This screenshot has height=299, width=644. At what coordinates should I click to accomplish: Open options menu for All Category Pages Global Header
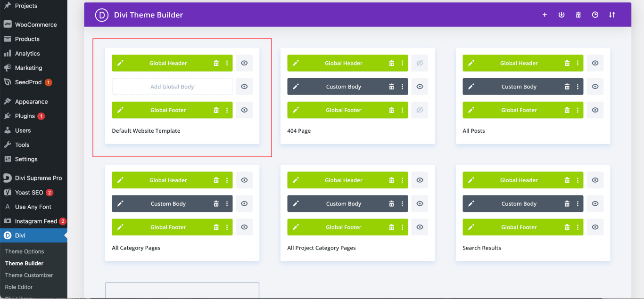tap(227, 180)
